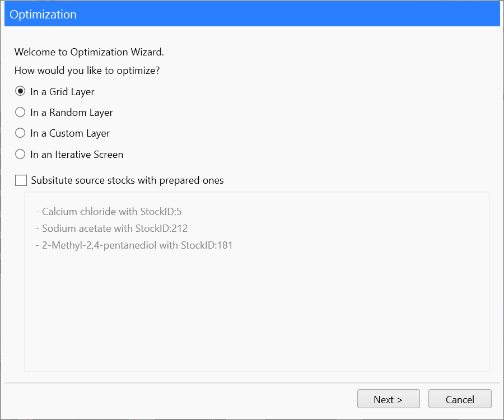The height and width of the screenshot is (420, 504).
Task: Click the Next > button
Action: point(388,399)
